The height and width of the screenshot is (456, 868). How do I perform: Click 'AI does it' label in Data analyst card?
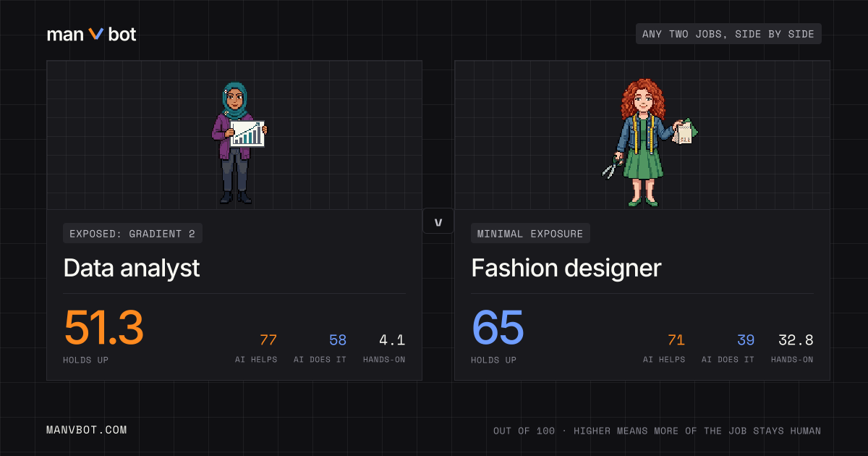320,360
